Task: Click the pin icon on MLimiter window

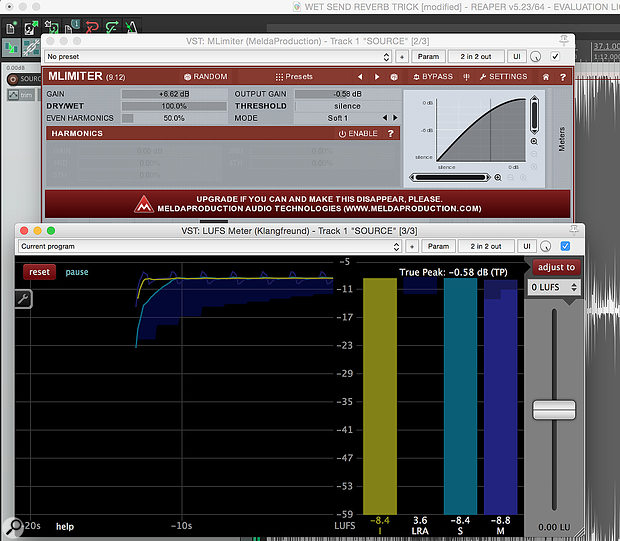Action: [564, 40]
